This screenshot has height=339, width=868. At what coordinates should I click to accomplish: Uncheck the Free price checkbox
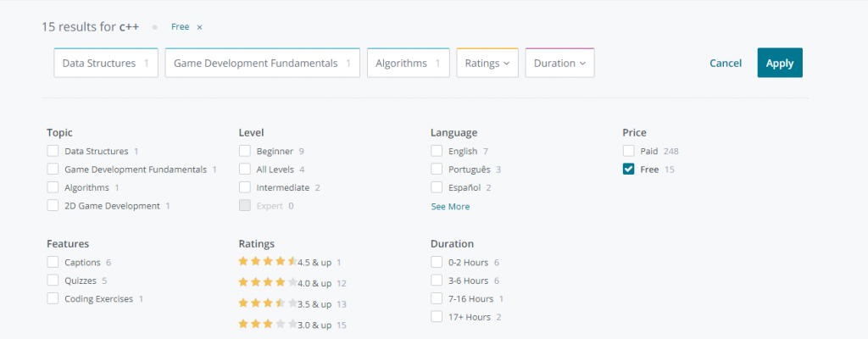coord(628,169)
